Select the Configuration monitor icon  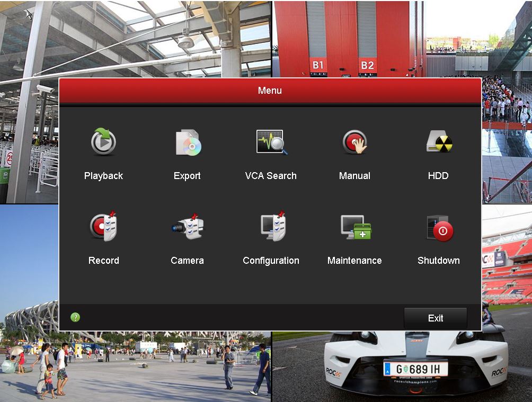pos(271,227)
